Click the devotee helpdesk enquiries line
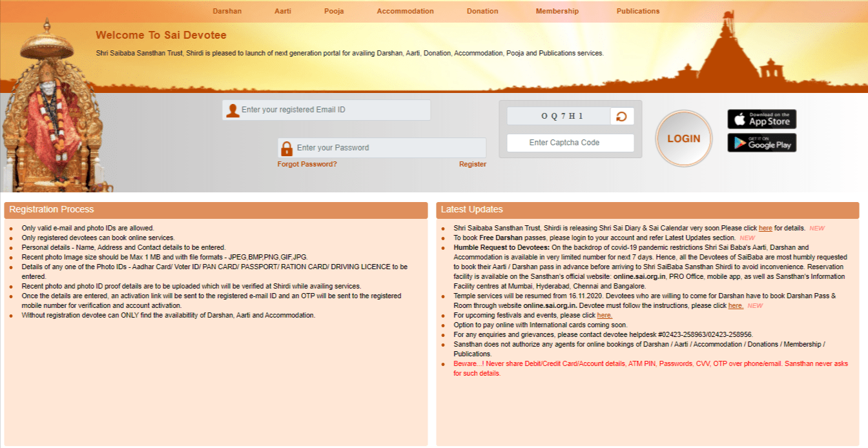 [x=603, y=335]
